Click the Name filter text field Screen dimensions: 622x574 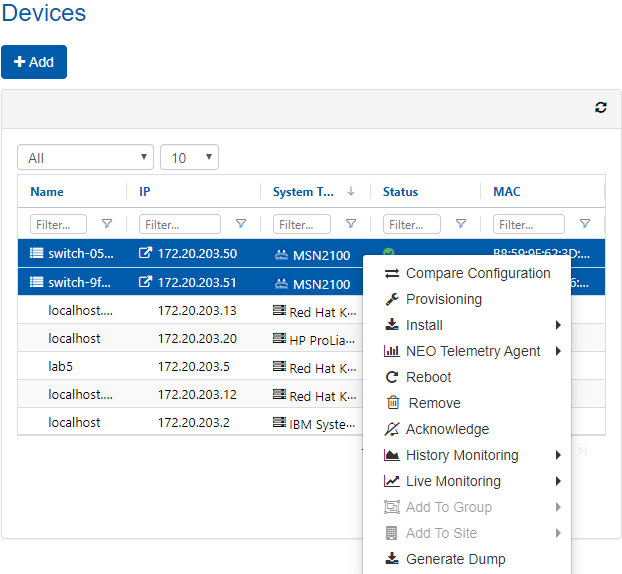pyautogui.click(x=58, y=224)
